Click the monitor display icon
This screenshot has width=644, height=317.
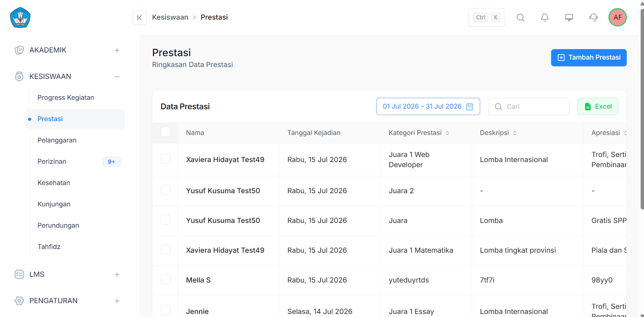(x=569, y=17)
